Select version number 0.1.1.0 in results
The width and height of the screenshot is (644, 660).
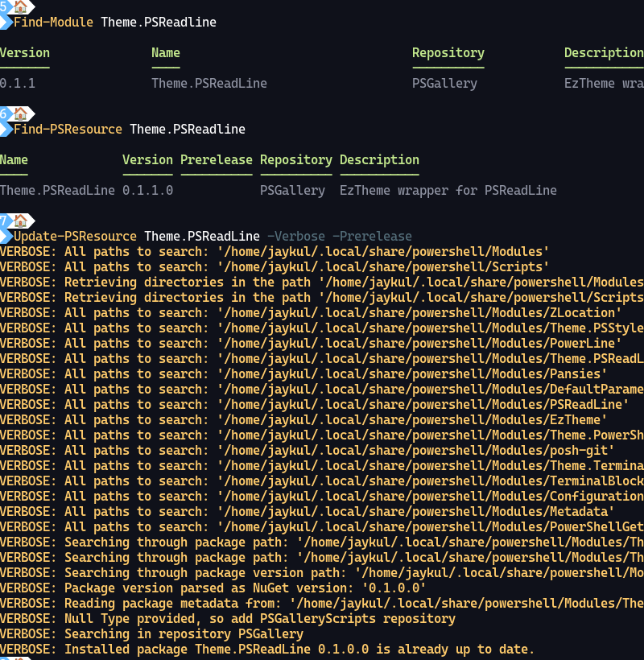(146, 191)
